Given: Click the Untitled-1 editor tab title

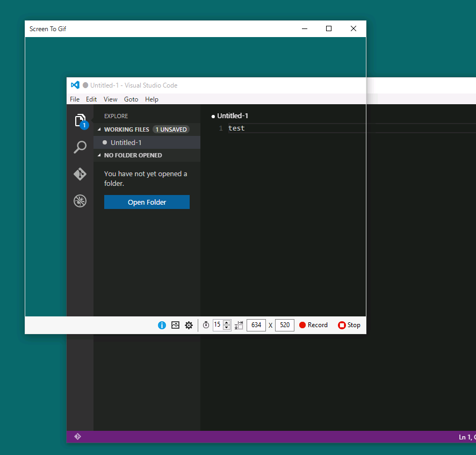Looking at the screenshot, I should pyautogui.click(x=233, y=115).
